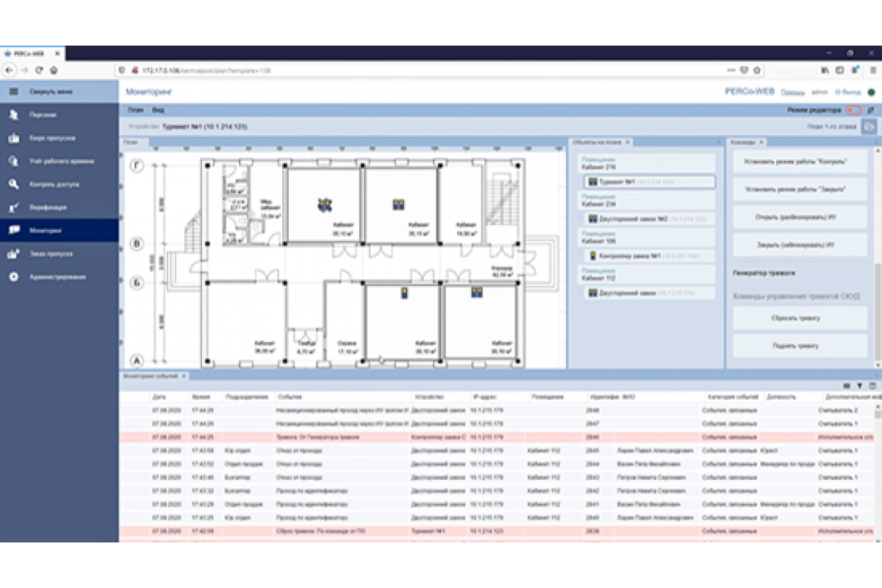Click the expand icon beside the editor mode toggle
This screenshot has height=588, width=882.
coord(871,110)
